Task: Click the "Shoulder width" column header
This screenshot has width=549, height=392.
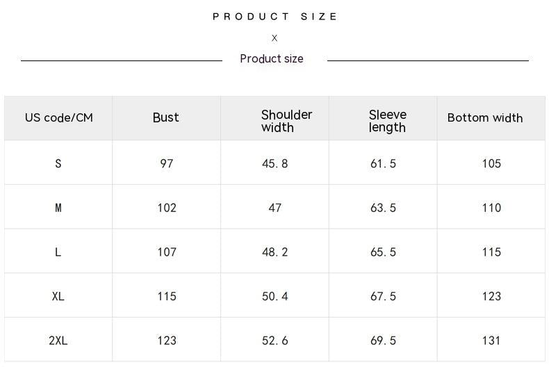Action: pos(286,121)
